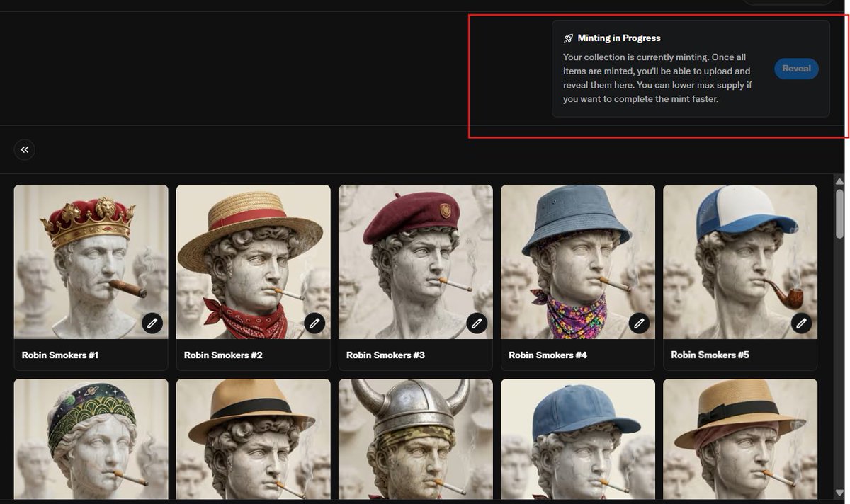Edit Robin Smokers #5 with pencil icon
The image size is (850, 504).
click(x=801, y=323)
